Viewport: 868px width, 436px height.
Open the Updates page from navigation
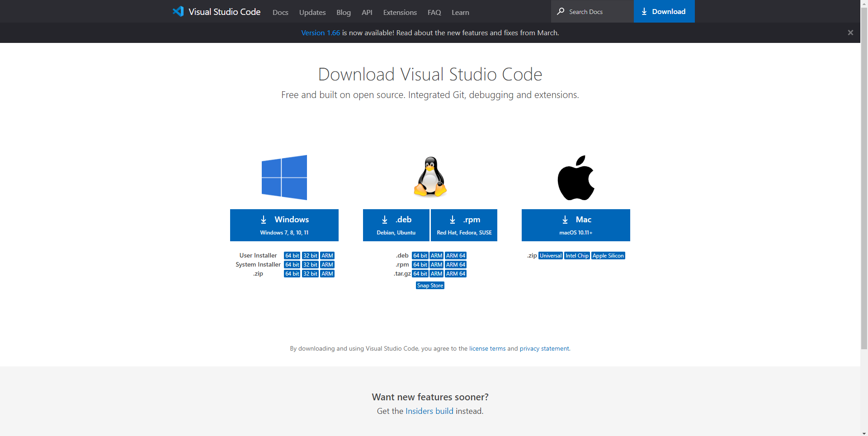click(x=312, y=12)
